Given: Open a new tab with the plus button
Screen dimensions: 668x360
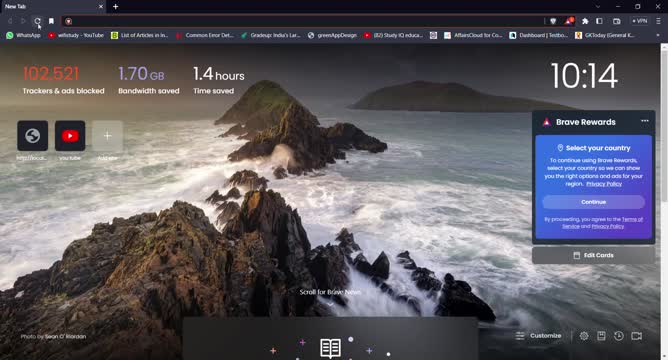Looking at the screenshot, I should pos(115,6).
